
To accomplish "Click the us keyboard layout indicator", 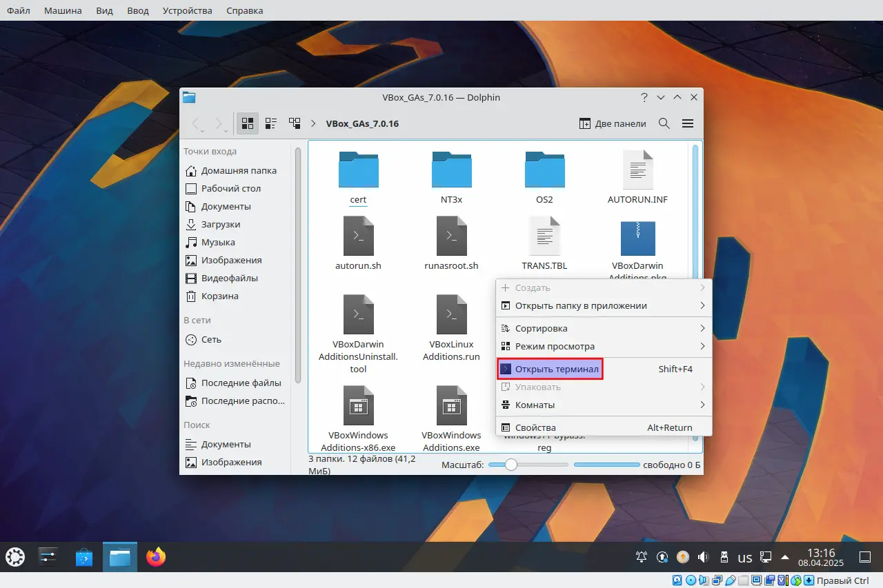I will point(745,558).
